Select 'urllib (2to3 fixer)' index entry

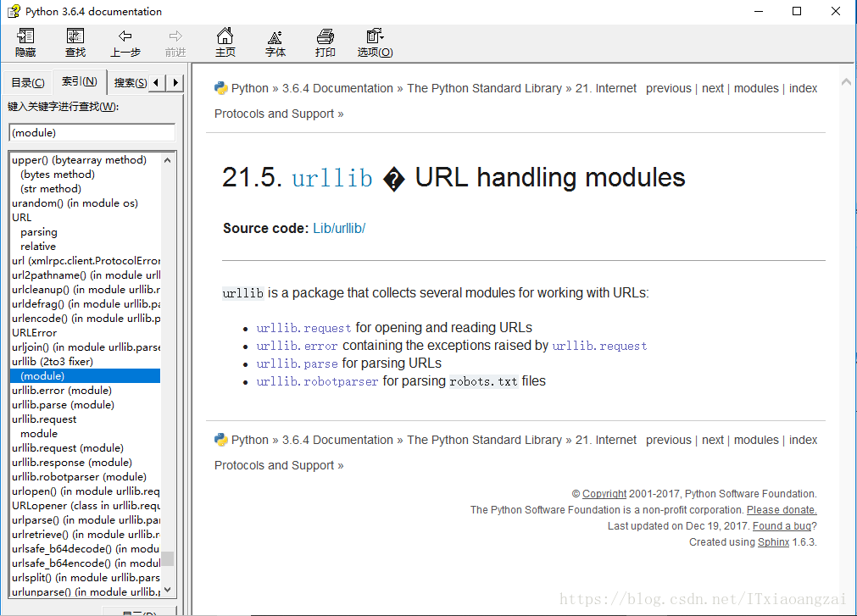tap(53, 362)
